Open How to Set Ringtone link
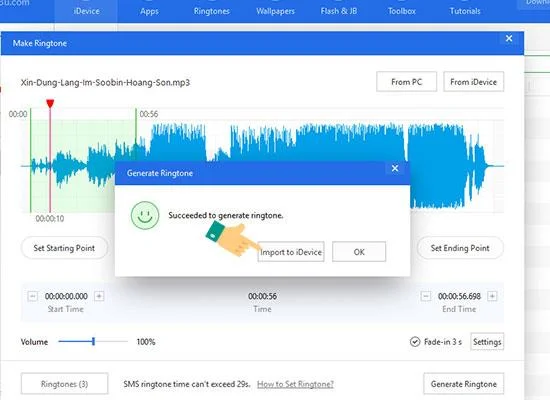Viewport: 550px width, 400px height. pyautogui.click(x=295, y=384)
